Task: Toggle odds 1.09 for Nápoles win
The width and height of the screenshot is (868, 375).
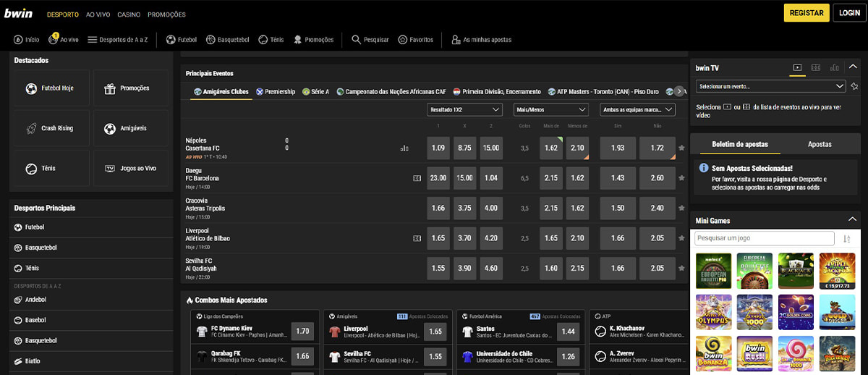Action: click(x=438, y=148)
